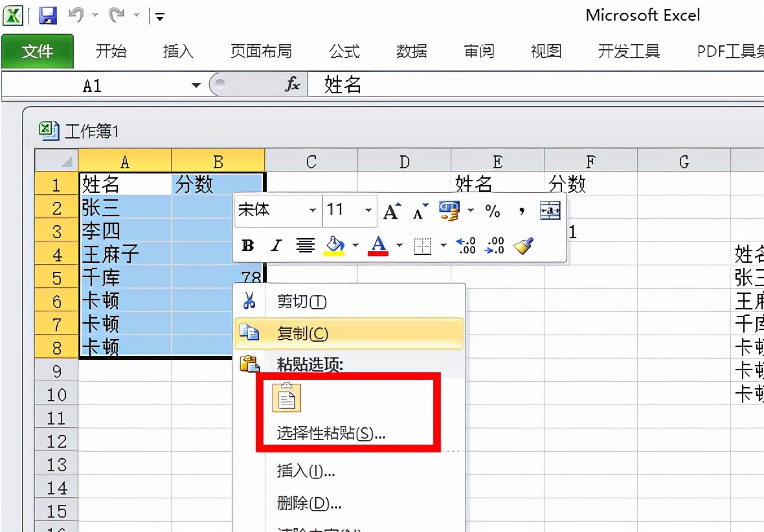
Task: Choose 剪切(T) in context menu
Action: [x=350, y=302]
